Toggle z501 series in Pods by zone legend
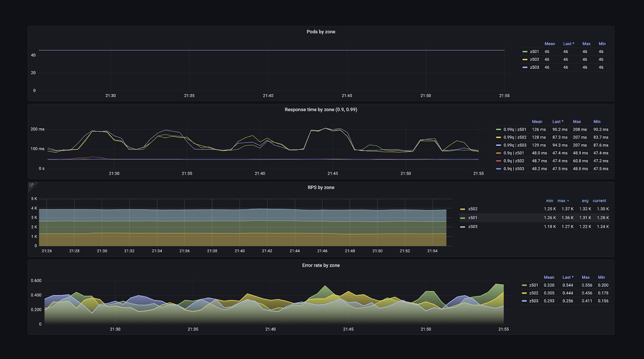 [x=534, y=52]
